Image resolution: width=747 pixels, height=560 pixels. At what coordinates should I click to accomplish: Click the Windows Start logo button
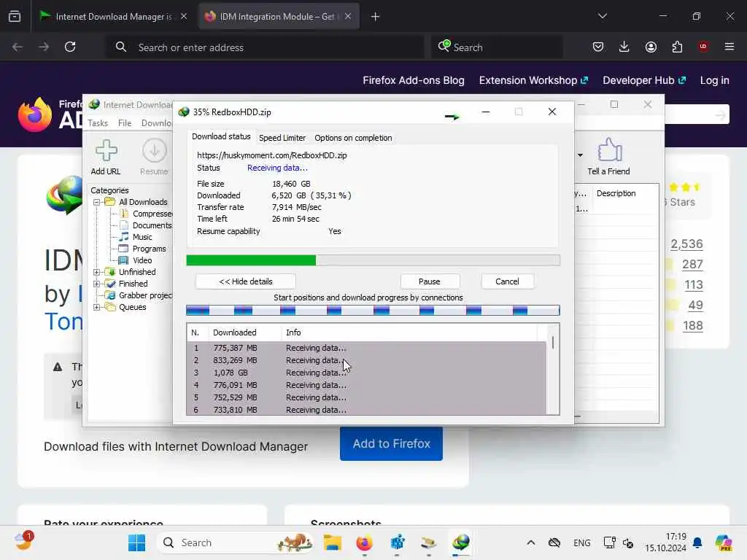click(136, 542)
